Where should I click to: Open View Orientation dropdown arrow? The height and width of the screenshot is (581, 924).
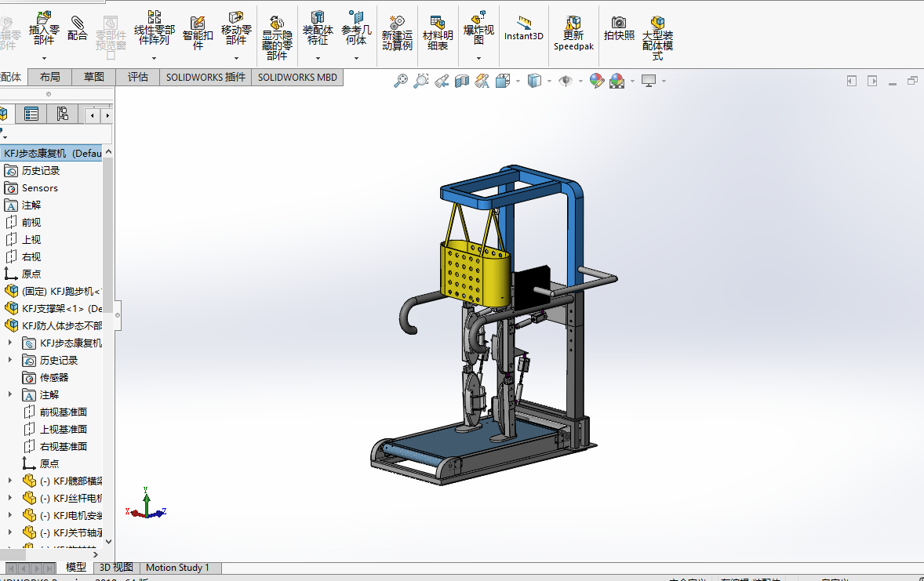518,82
